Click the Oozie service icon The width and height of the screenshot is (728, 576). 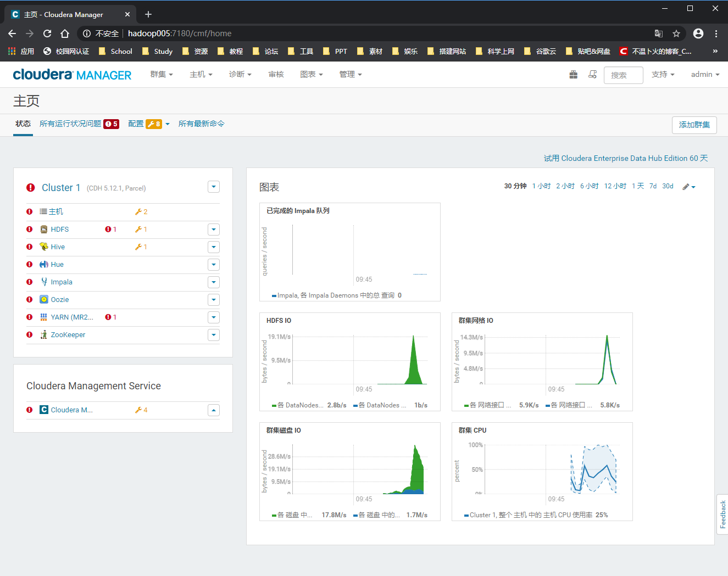pyautogui.click(x=44, y=300)
